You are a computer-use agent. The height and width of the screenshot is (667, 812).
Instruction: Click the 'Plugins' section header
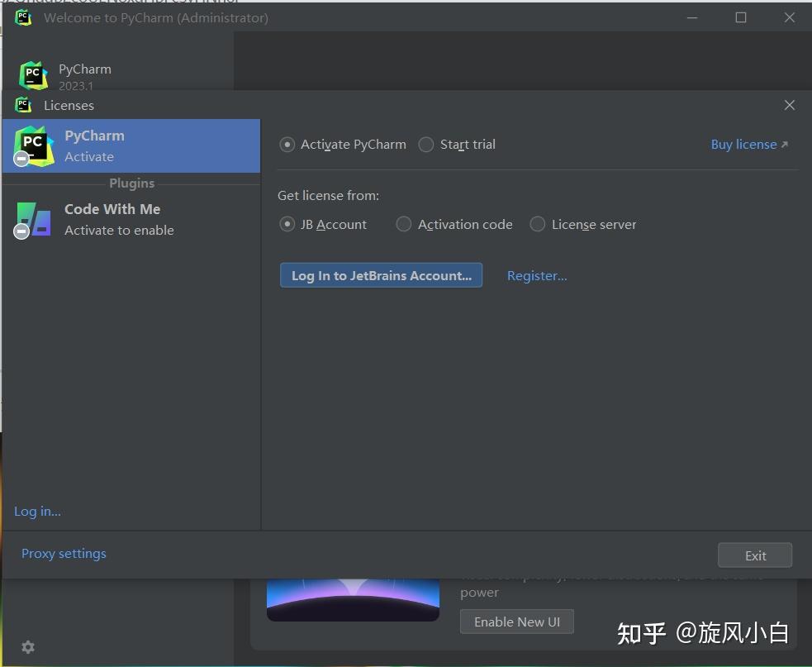pyautogui.click(x=131, y=183)
